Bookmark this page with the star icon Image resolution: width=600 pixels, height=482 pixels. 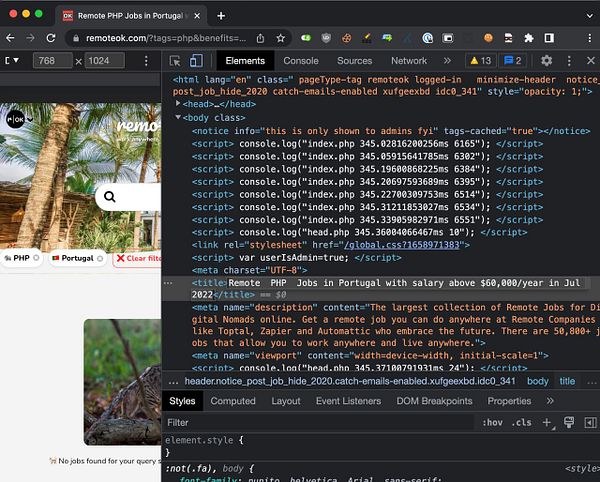point(282,38)
